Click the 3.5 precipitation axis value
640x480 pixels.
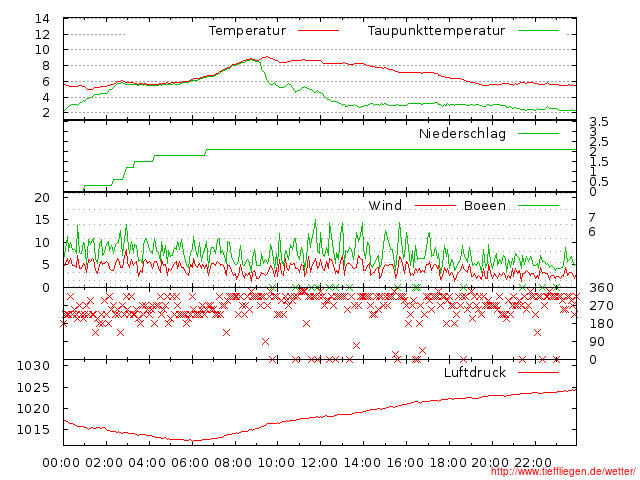click(599, 122)
